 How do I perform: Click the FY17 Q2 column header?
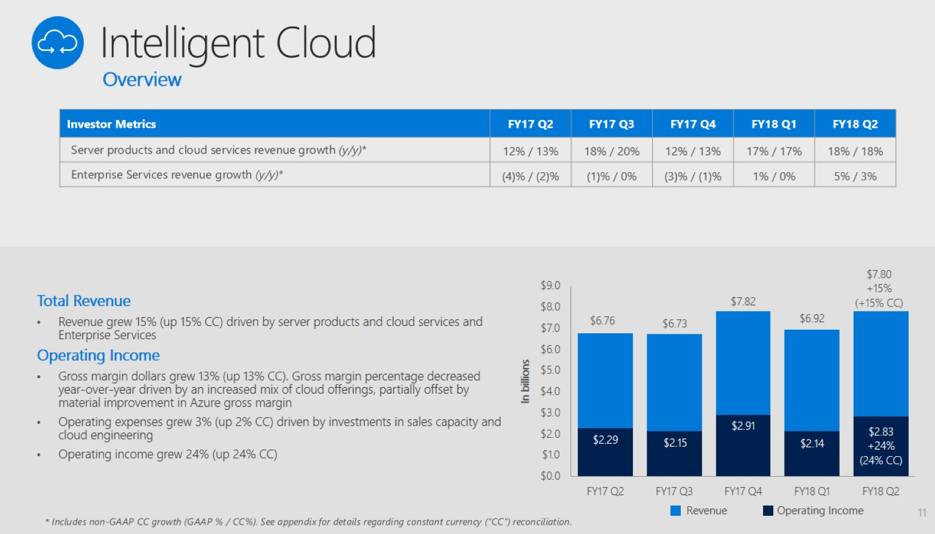pos(531,124)
